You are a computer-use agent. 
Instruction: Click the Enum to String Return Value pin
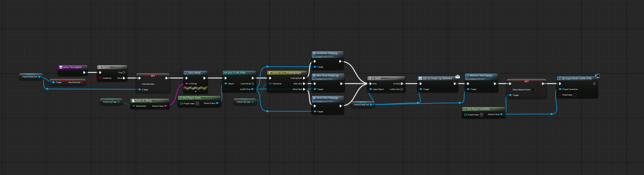[166, 106]
